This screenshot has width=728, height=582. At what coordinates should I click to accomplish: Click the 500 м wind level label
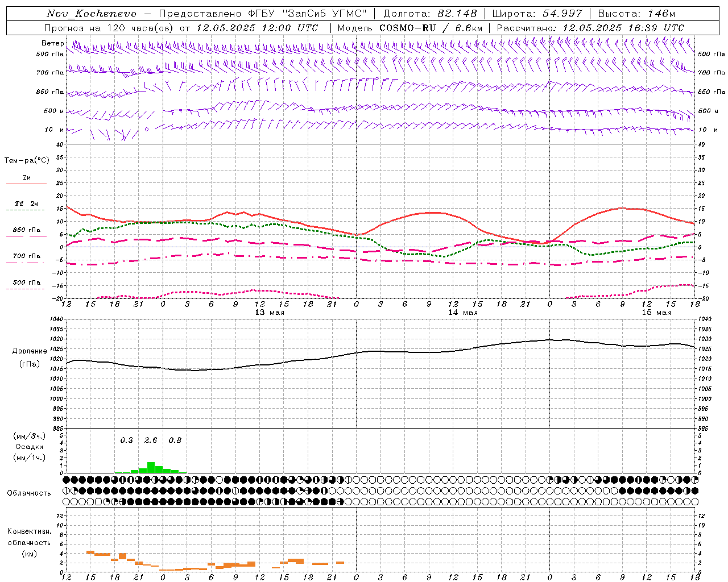(55, 111)
